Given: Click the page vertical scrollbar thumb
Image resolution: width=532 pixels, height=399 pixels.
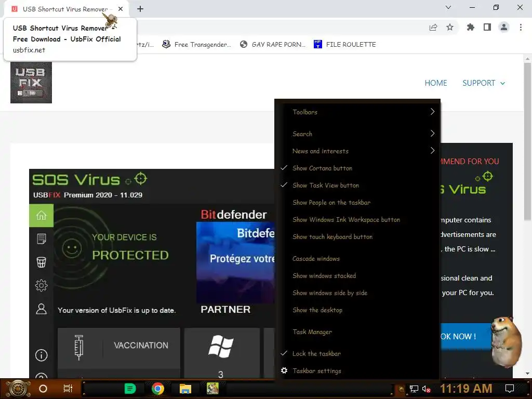Looking at the screenshot, I should pyautogui.click(x=527, y=141).
